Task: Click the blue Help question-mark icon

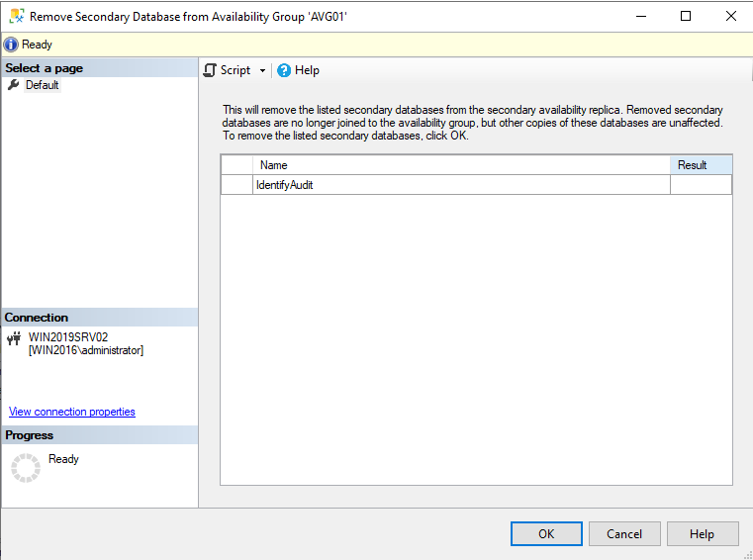Action: [x=284, y=70]
